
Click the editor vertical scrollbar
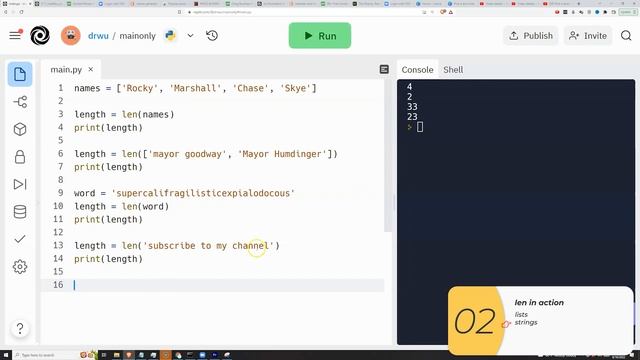point(388,156)
